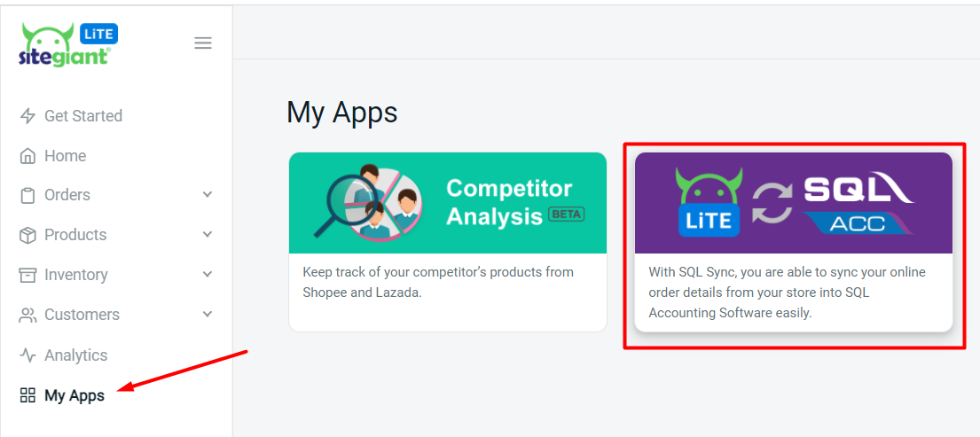Click the Orders clipboard icon

27,195
